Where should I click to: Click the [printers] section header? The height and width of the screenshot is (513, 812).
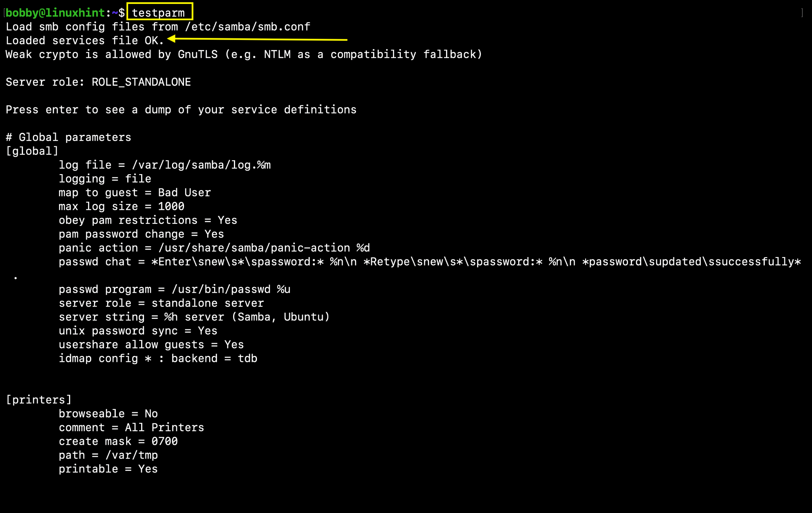(39, 400)
